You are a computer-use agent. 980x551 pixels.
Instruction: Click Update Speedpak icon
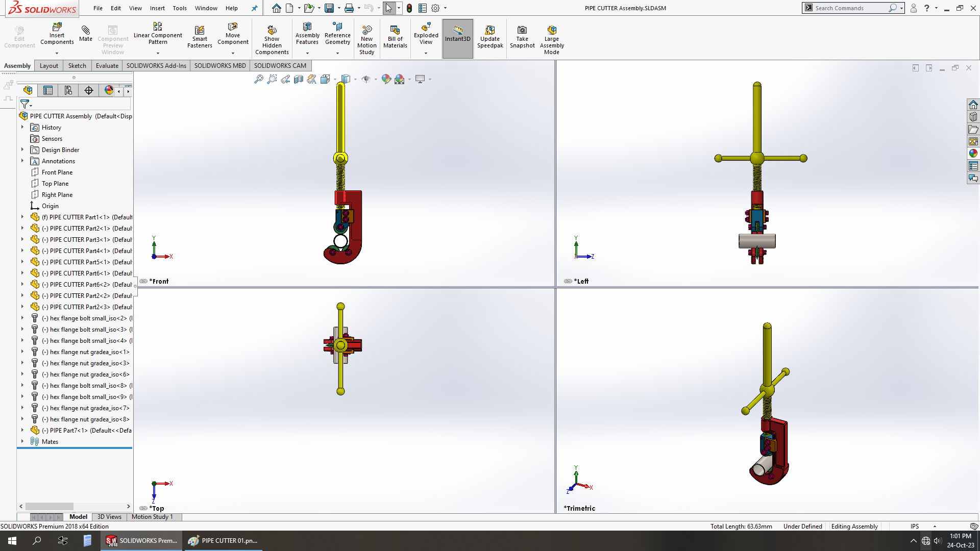(x=490, y=37)
